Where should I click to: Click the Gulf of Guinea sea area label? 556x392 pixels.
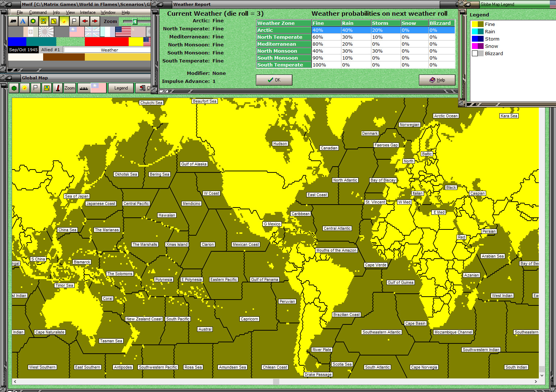coord(401,282)
